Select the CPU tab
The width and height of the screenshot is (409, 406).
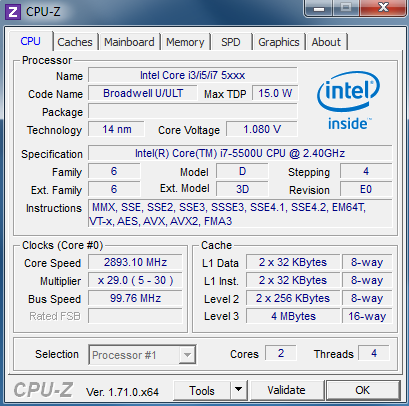31,41
